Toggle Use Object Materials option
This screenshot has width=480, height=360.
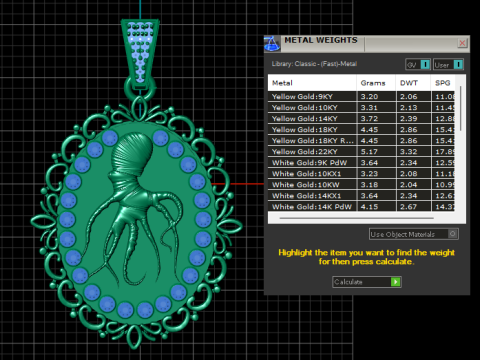tap(414, 234)
